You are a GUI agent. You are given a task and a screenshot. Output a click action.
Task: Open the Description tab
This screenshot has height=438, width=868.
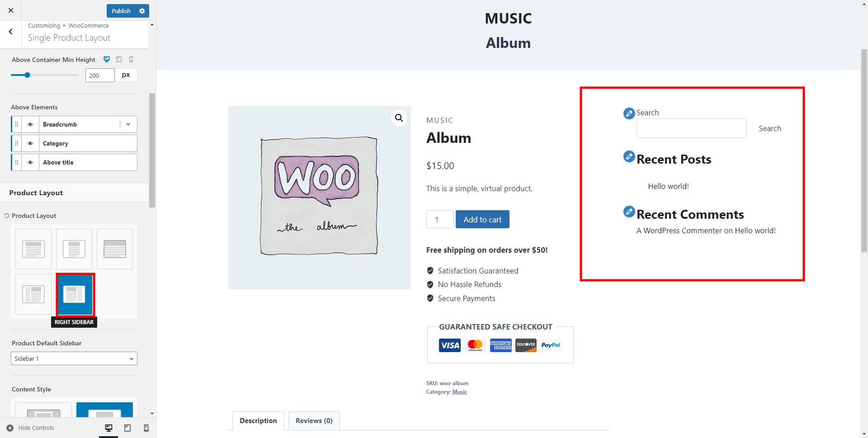point(258,421)
